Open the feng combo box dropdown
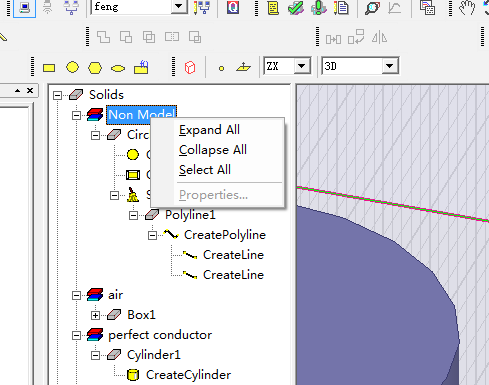 179,7
